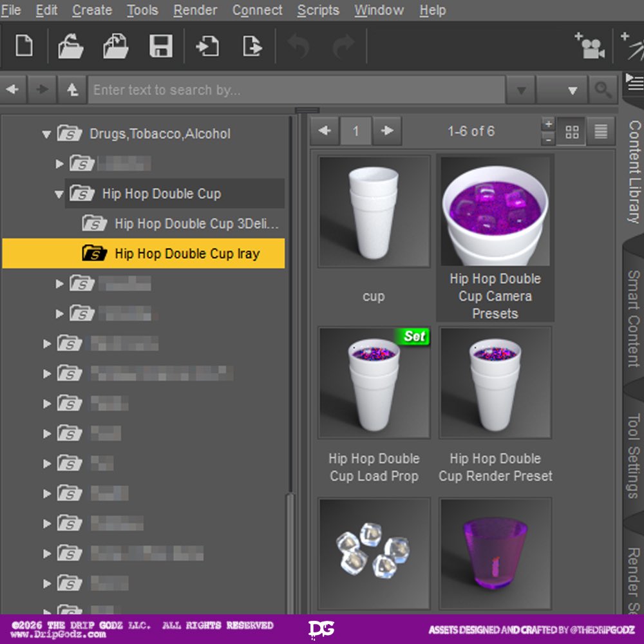The height and width of the screenshot is (644, 644).
Task: Collapse the Drugs,Tobacco,Alcohol folder
Action: (x=46, y=134)
